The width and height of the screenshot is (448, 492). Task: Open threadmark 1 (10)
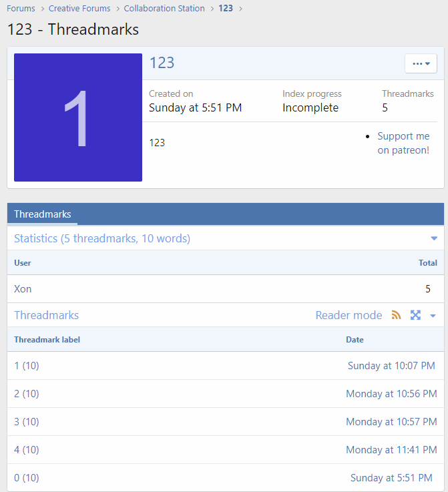pyautogui.click(x=27, y=366)
